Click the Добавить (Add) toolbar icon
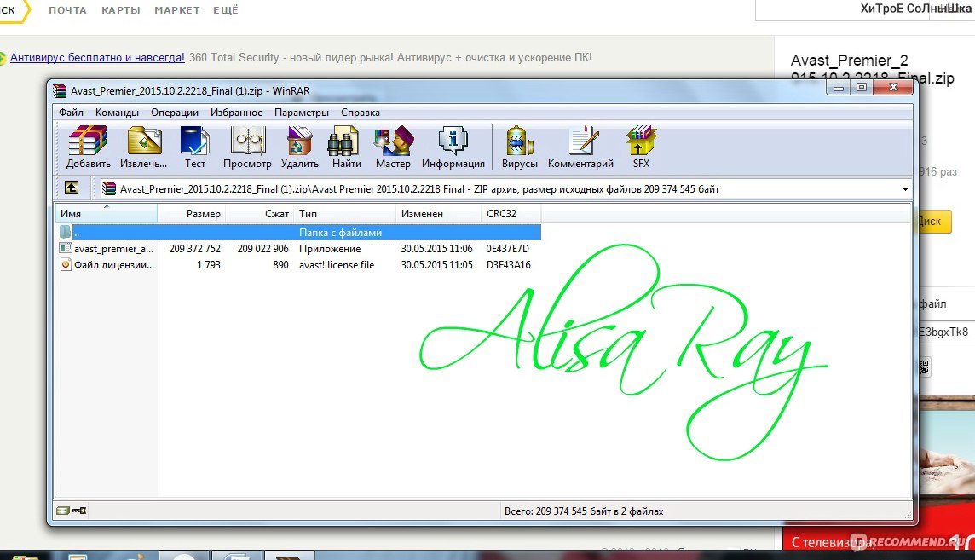975x560 pixels. point(88,147)
